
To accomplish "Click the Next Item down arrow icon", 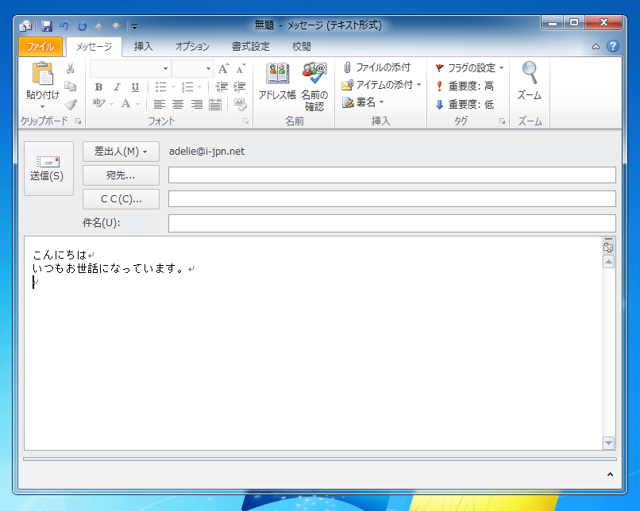I will point(116,27).
